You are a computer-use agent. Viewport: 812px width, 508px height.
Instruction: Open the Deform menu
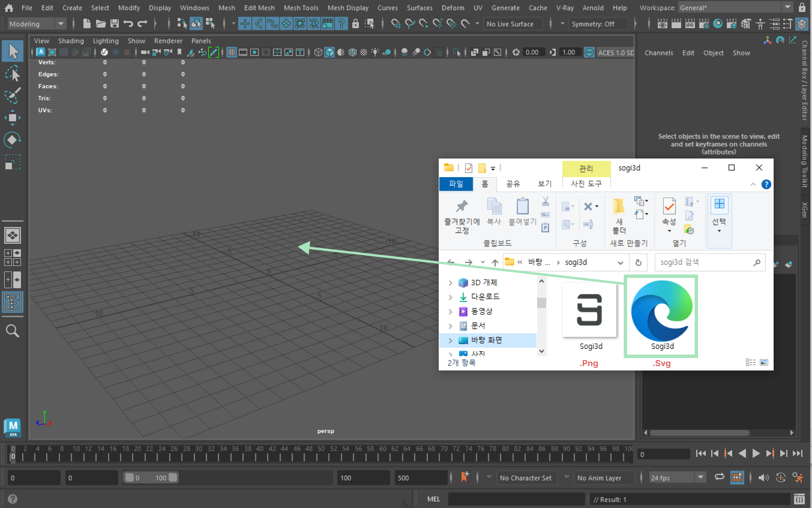[453, 7]
